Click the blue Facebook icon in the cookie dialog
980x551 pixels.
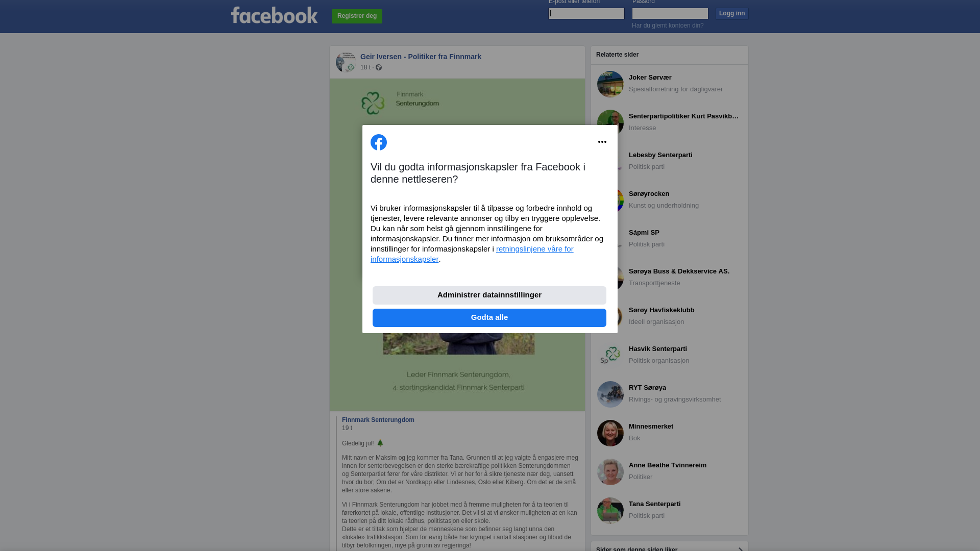[x=379, y=142]
